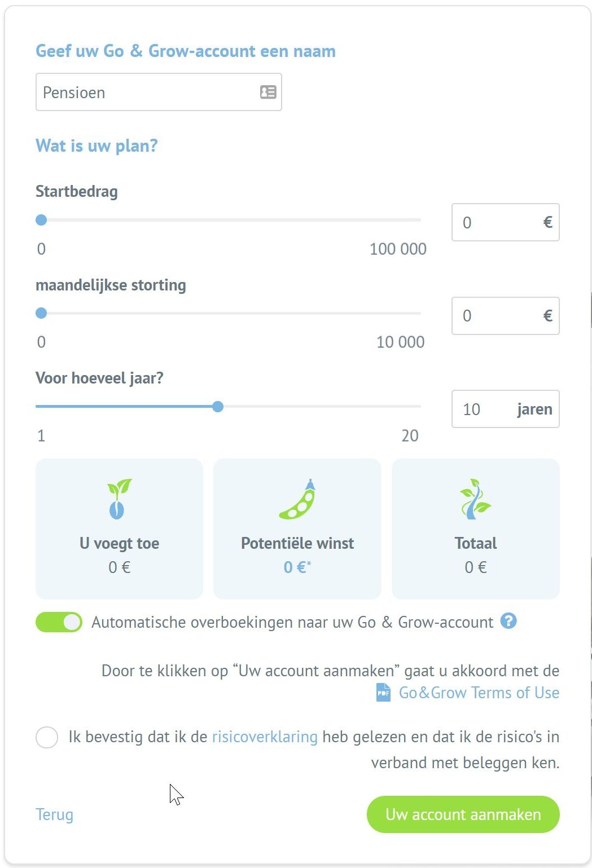This screenshot has height=868, width=592.
Task: Click the contact card icon in name field
Action: coord(268,92)
